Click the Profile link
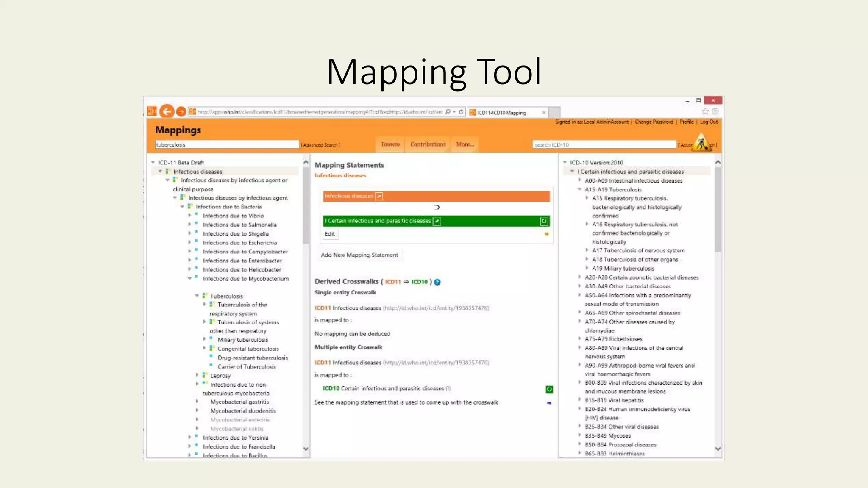 pyautogui.click(x=687, y=122)
